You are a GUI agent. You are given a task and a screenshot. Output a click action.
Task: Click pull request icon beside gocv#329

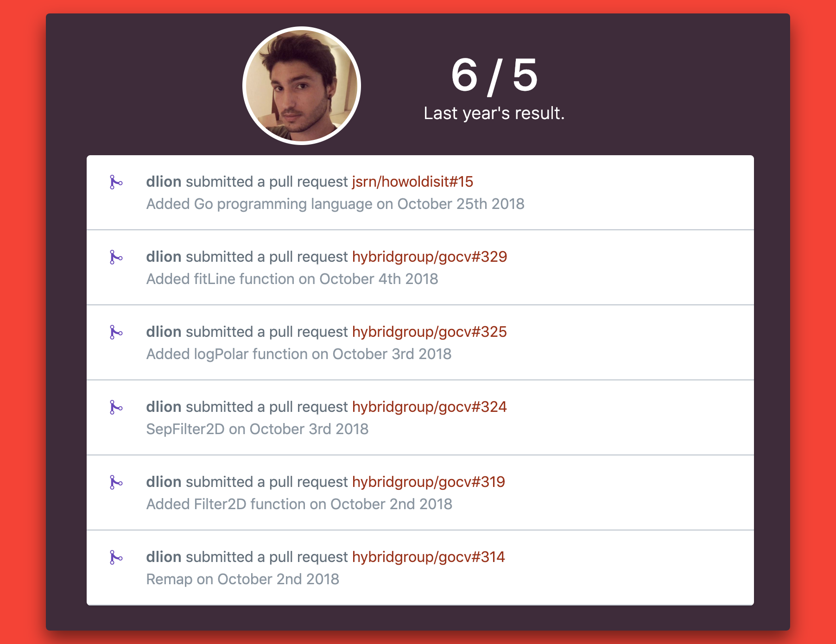pyautogui.click(x=115, y=257)
